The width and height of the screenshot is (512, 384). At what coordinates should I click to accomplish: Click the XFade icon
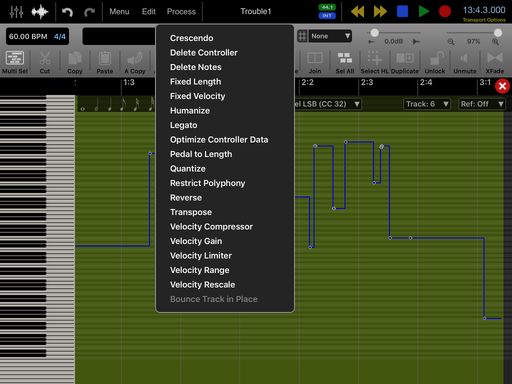pyautogui.click(x=495, y=63)
